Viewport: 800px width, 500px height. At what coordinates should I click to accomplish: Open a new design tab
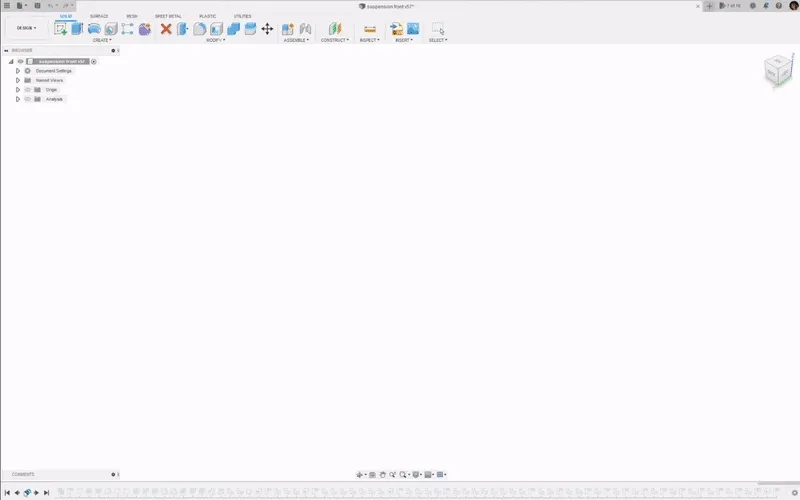click(709, 6)
